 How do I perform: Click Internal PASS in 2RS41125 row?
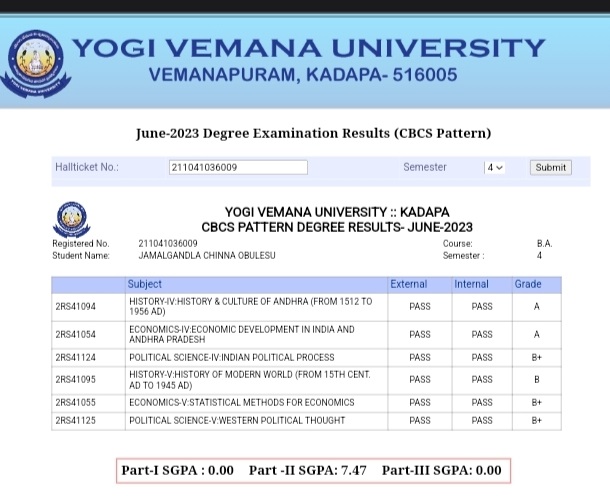click(x=482, y=421)
